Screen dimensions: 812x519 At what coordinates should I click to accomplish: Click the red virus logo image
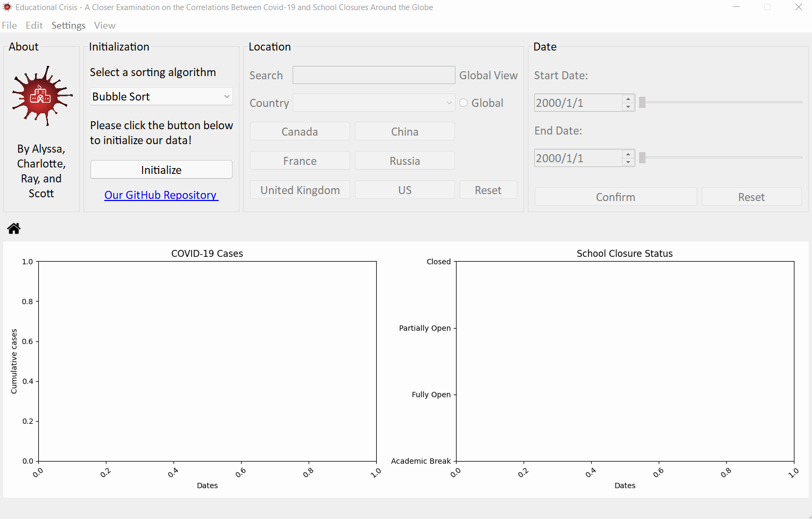point(42,96)
